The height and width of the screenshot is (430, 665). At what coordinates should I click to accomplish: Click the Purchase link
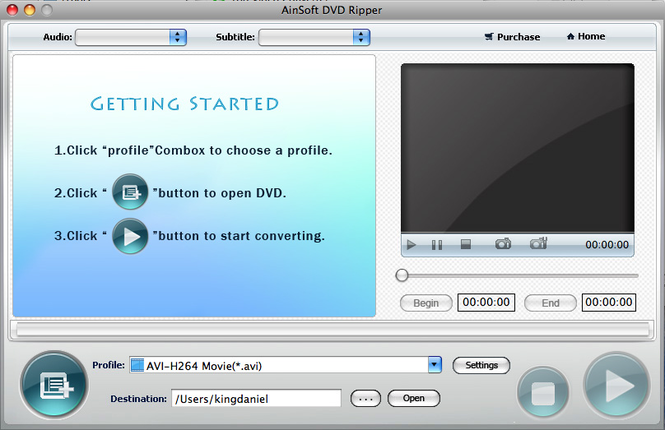point(512,37)
